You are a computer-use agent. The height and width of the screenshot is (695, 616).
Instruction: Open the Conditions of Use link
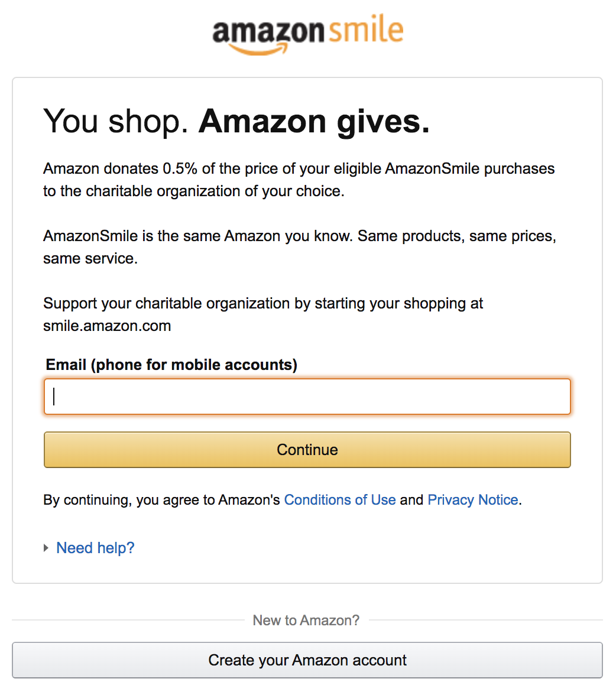[x=340, y=500]
